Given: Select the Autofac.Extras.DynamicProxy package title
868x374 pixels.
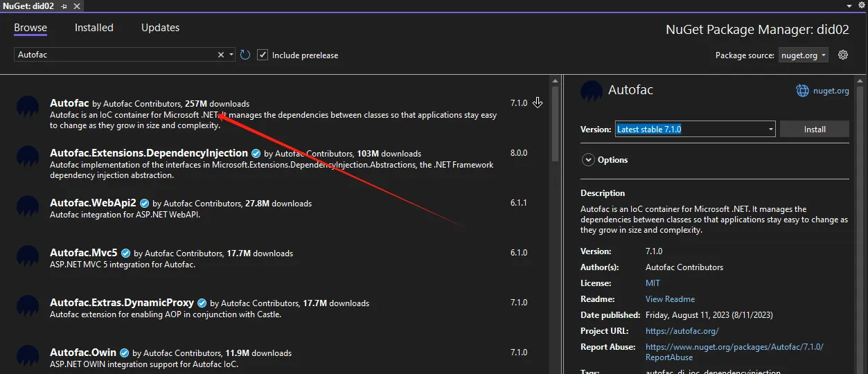Looking at the screenshot, I should (x=122, y=303).
